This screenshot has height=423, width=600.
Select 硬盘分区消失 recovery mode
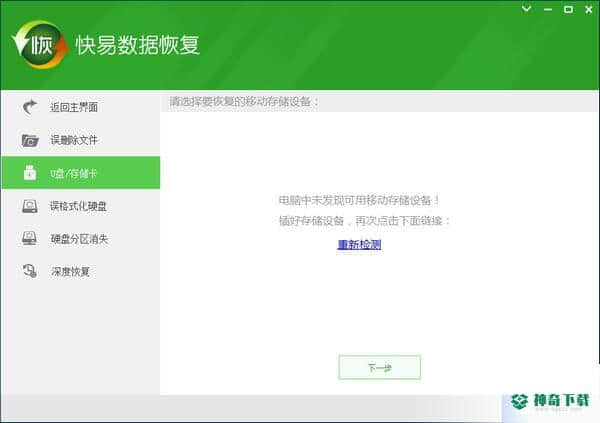click(x=81, y=239)
